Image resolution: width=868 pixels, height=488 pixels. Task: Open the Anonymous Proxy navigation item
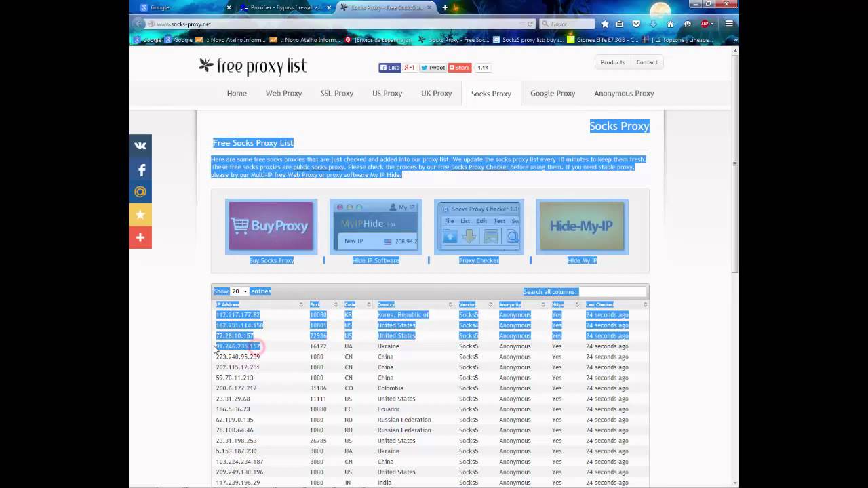tap(624, 94)
